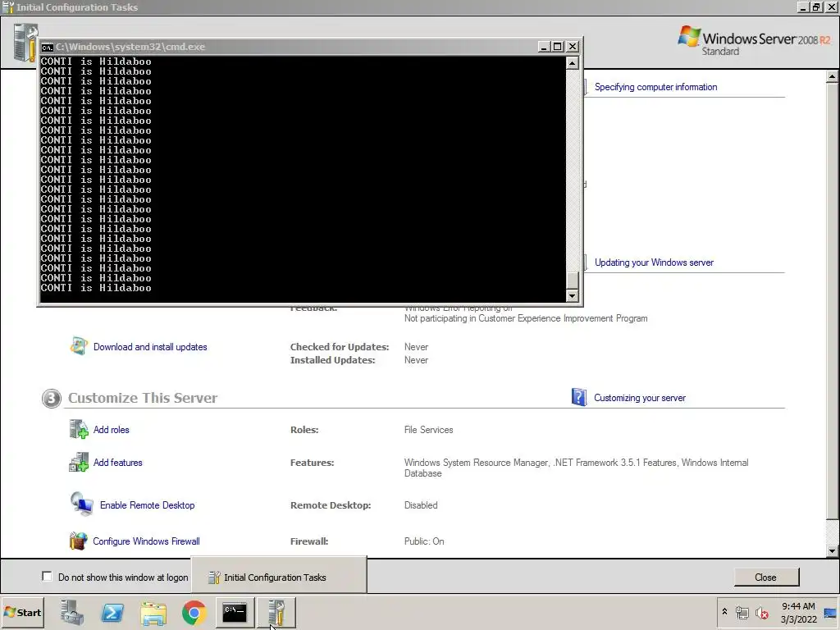Click the Remote Desktop Disabled status
Viewport: 840px width, 630px height.
coord(421,505)
